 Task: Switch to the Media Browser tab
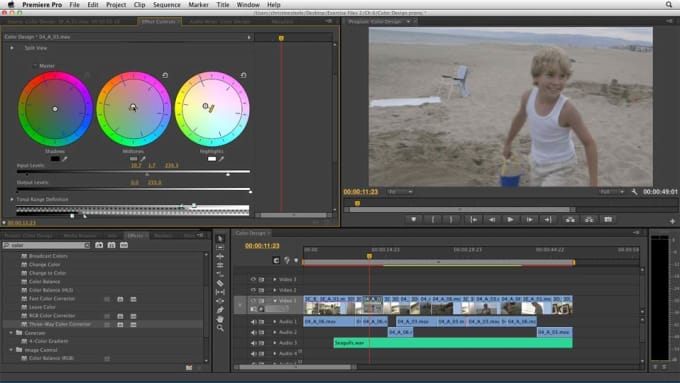tap(79, 236)
